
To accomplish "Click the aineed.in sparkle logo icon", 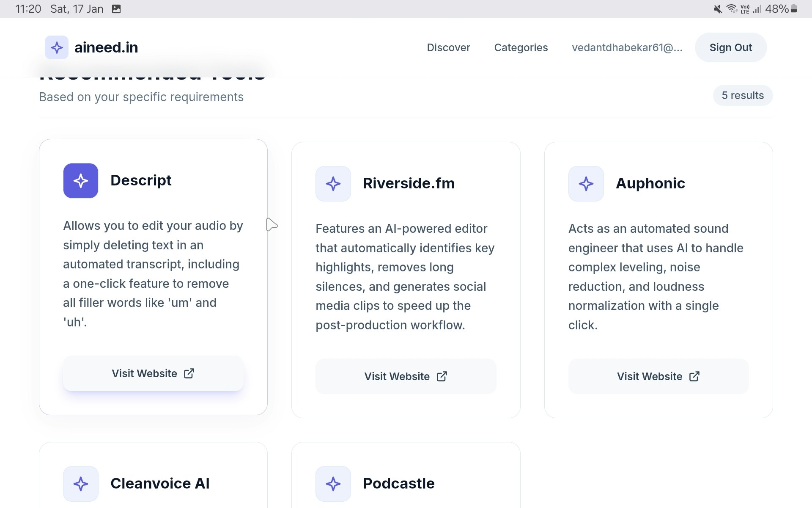I will (57, 47).
